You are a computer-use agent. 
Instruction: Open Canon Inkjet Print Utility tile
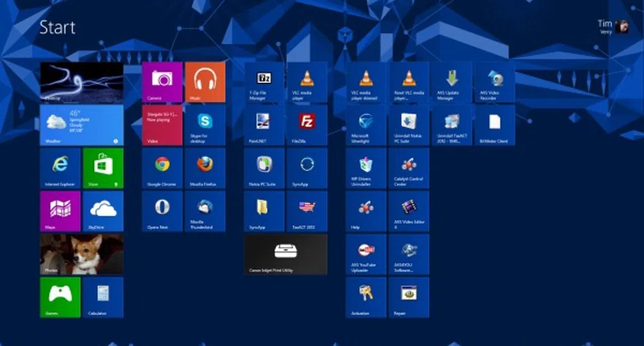tap(286, 255)
